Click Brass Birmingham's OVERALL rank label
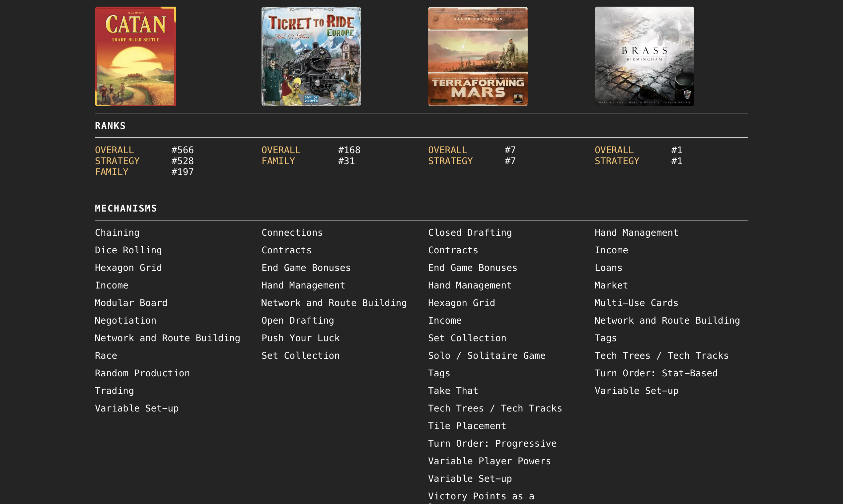 [614, 150]
